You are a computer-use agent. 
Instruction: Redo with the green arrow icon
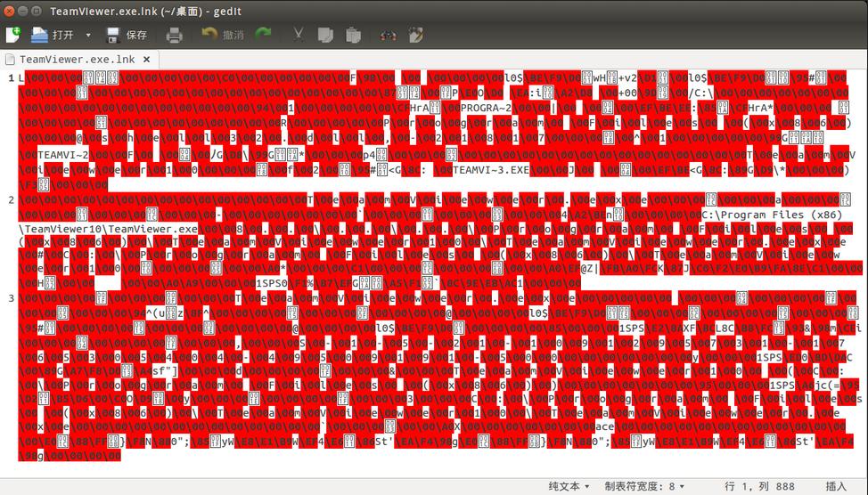point(263,35)
